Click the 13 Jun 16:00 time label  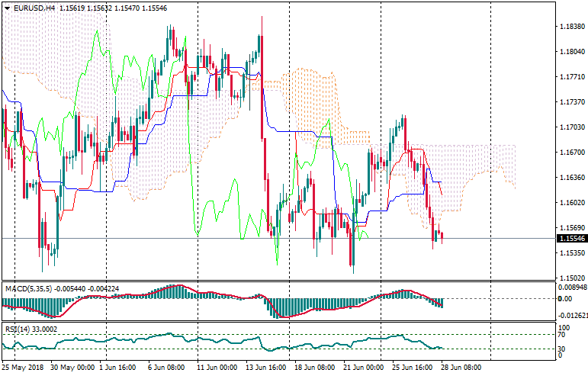pos(265,367)
